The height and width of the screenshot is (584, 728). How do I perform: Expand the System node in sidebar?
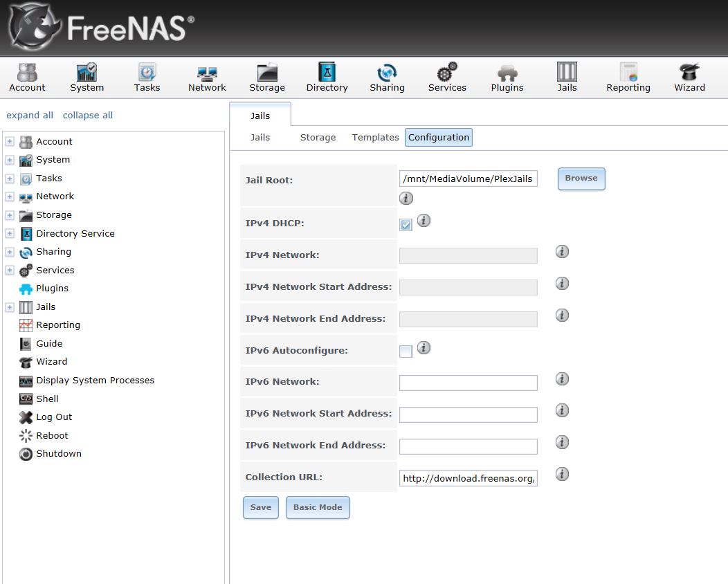coord(10,160)
